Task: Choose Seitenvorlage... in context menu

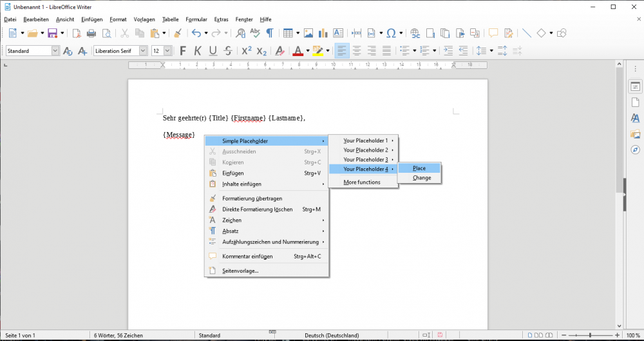Action: click(x=267, y=271)
